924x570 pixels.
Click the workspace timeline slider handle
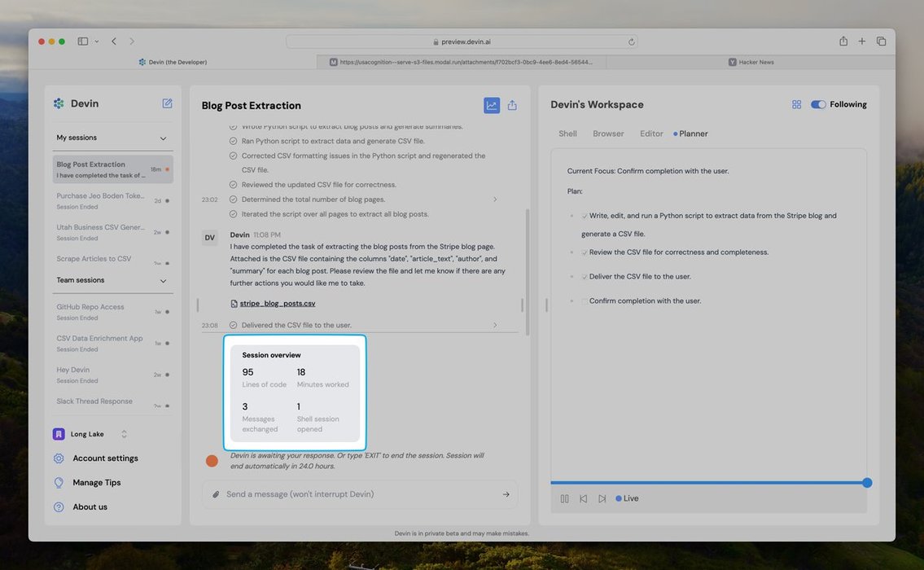(867, 483)
